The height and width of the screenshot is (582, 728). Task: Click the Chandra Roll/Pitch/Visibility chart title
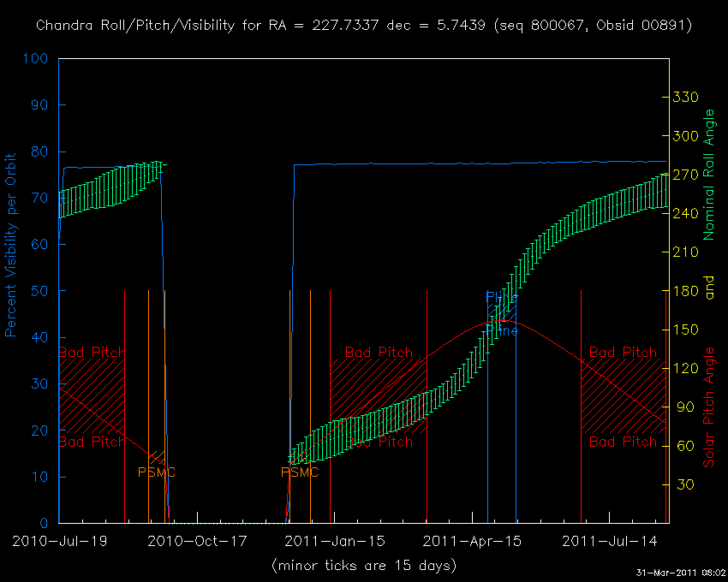364,26
